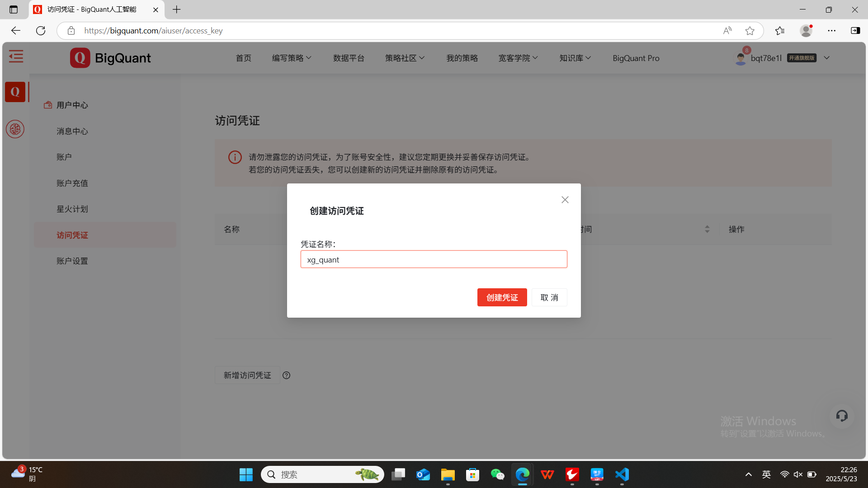This screenshot has width=868, height=488.
Task: Open the browser read aloud icon
Action: 727,31
